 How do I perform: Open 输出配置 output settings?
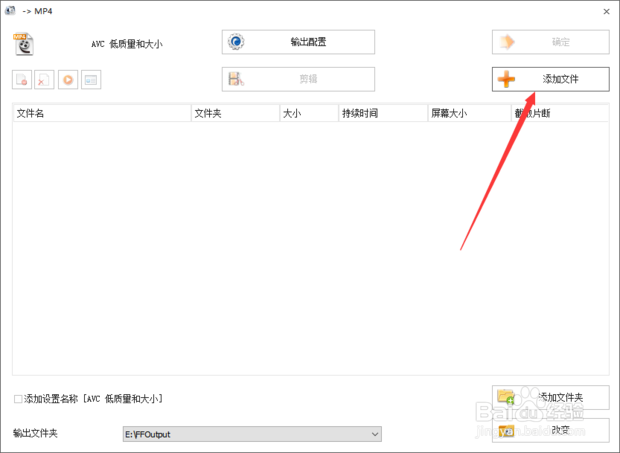(x=298, y=42)
